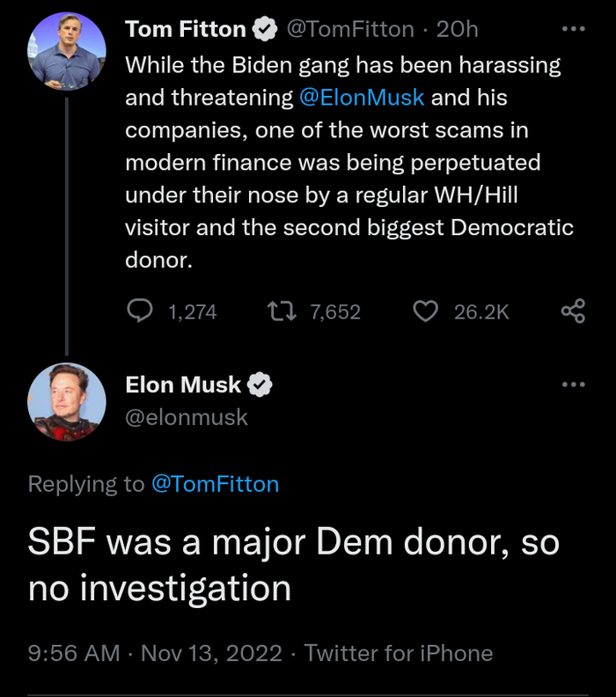Click the share icon on Tom Fitton's tweet
Viewport: 616px width, 697px height.
coord(573,311)
